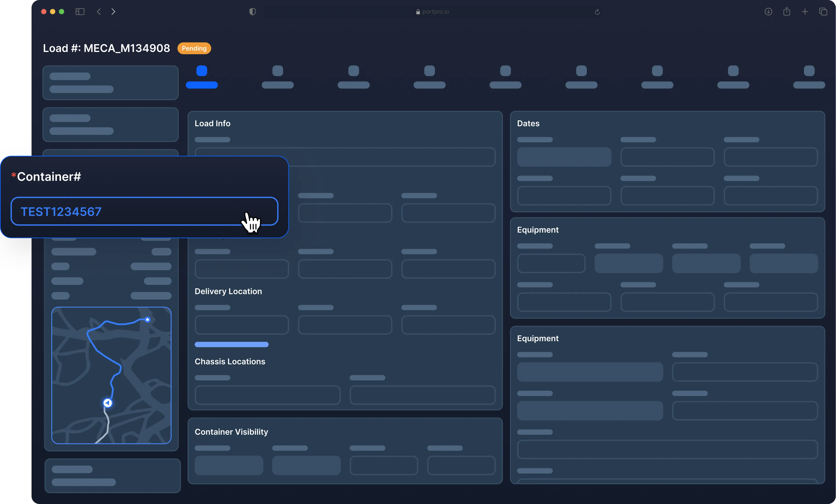Click the privacy shield icon
Viewport: 836px width, 504px height.
pos(252,12)
